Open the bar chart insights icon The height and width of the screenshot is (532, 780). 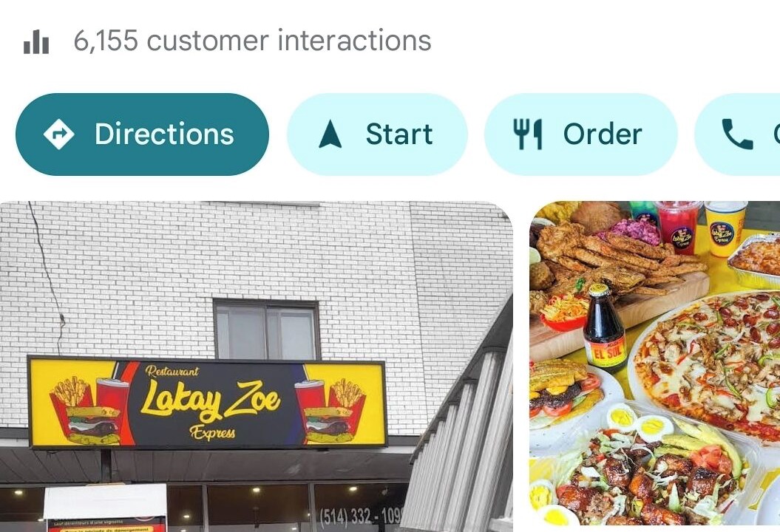click(x=36, y=41)
